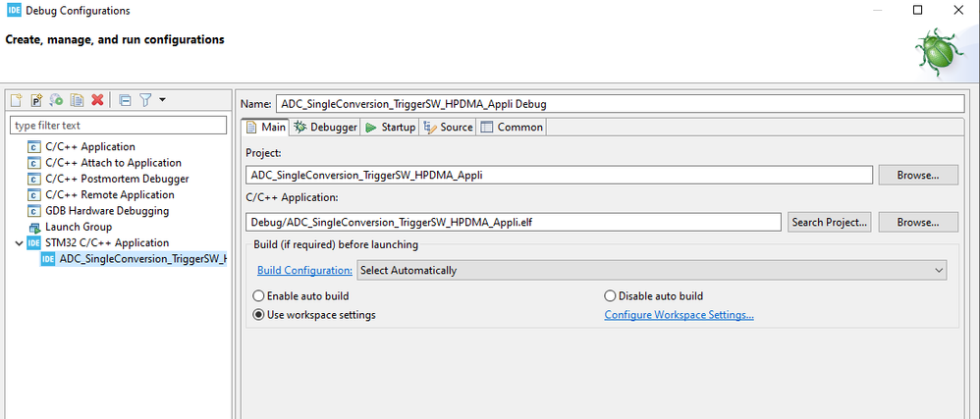Select the Disable auto build radio button
Image resolution: width=980 pixels, height=419 pixels.
click(x=610, y=296)
